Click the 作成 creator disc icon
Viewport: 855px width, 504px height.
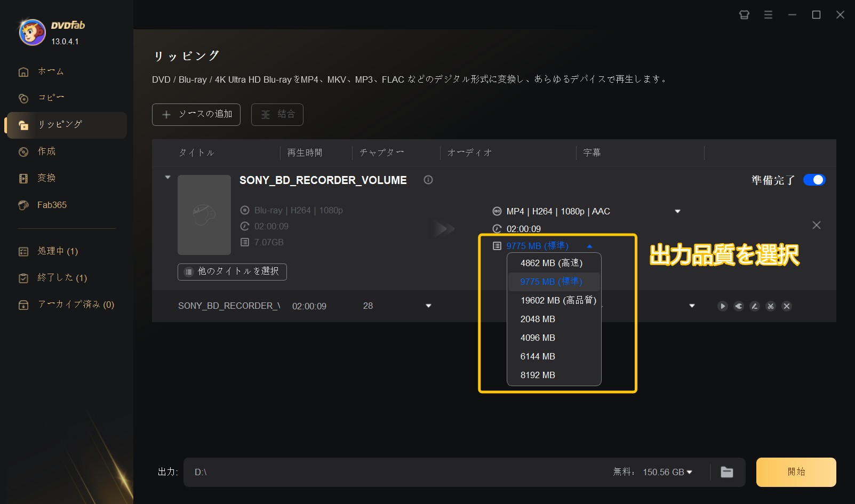(23, 152)
